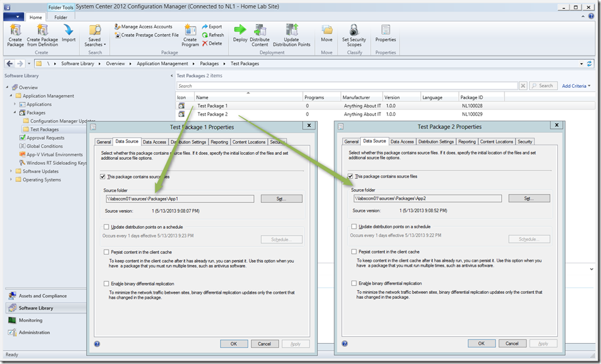The width and height of the screenshot is (601, 364).
Task: Expand the Software Updates tree node
Action: coord(11,171)
